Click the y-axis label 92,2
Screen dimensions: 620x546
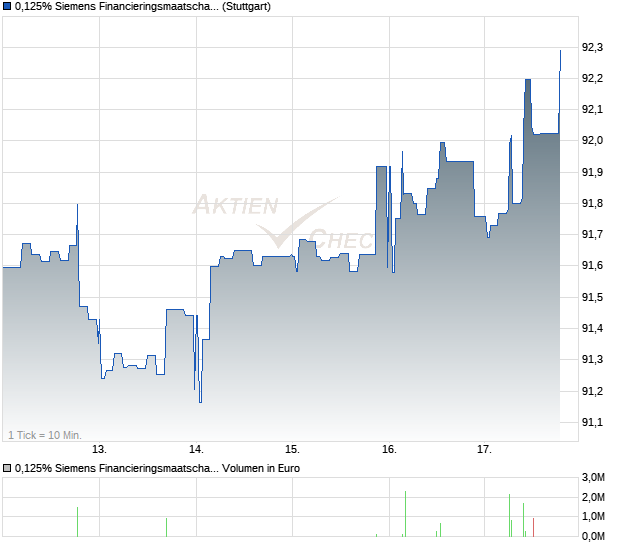click(592, 78)
